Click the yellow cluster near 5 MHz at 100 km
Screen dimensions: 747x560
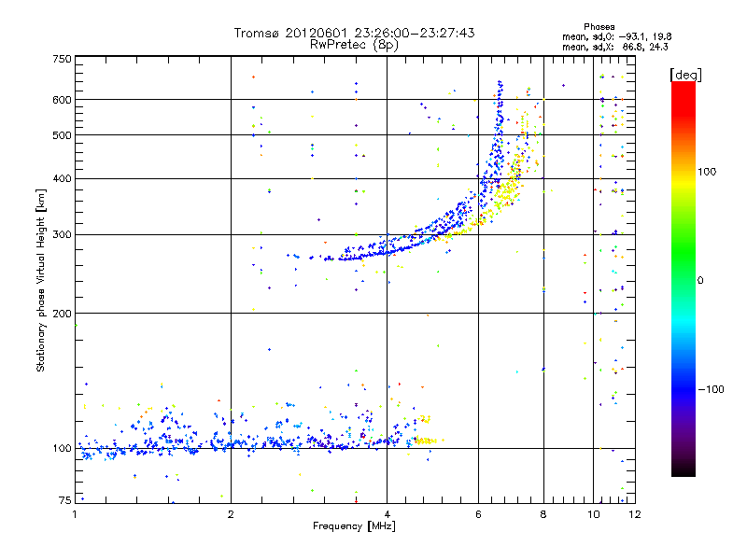click(424, 441)
